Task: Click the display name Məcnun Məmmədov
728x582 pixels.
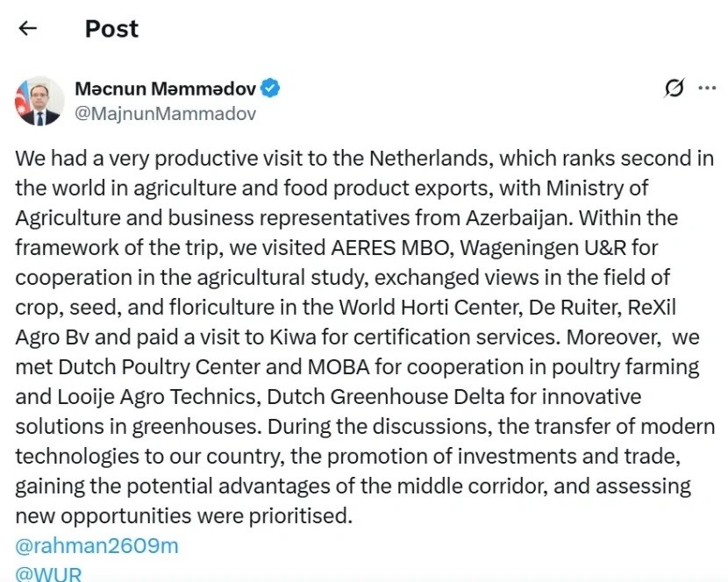Action: point(166,89)
